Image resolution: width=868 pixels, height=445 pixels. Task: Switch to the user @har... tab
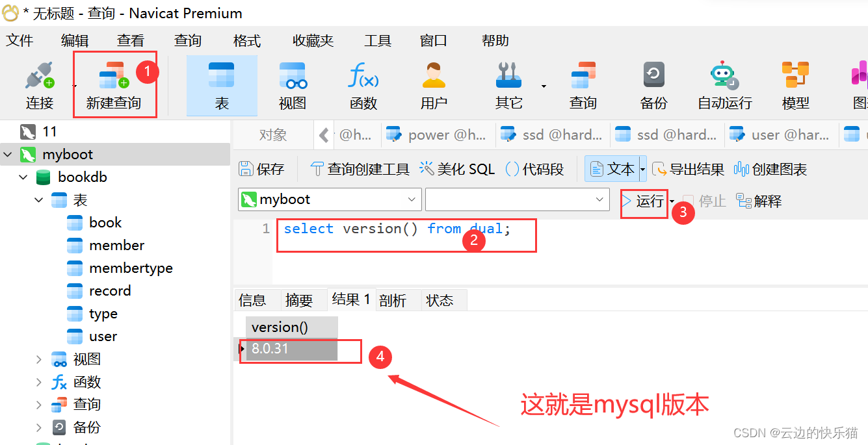[x=780, y=135]
